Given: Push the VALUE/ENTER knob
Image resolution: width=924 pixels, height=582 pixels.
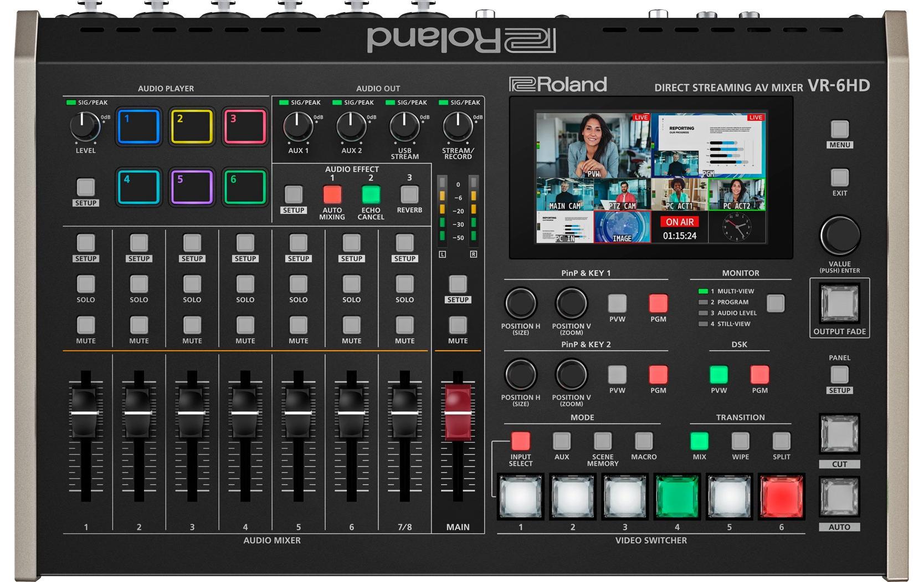Looking at the screenshot, I should [x=840, y=236].
